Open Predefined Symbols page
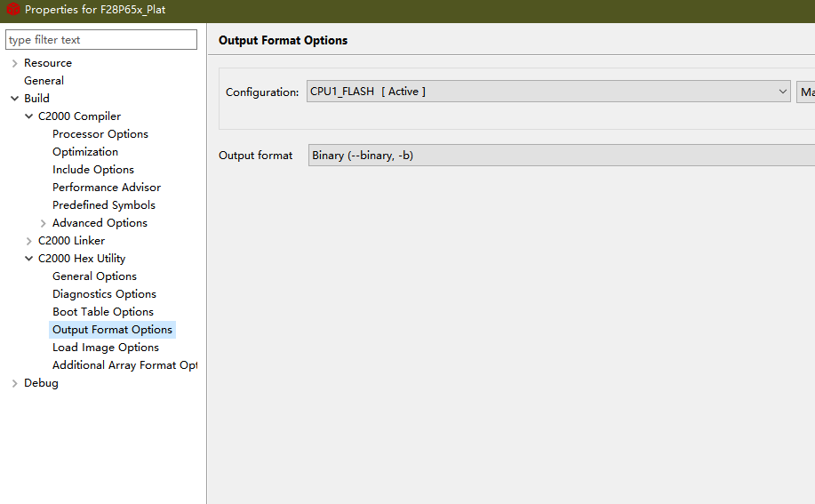 point(104,205)
